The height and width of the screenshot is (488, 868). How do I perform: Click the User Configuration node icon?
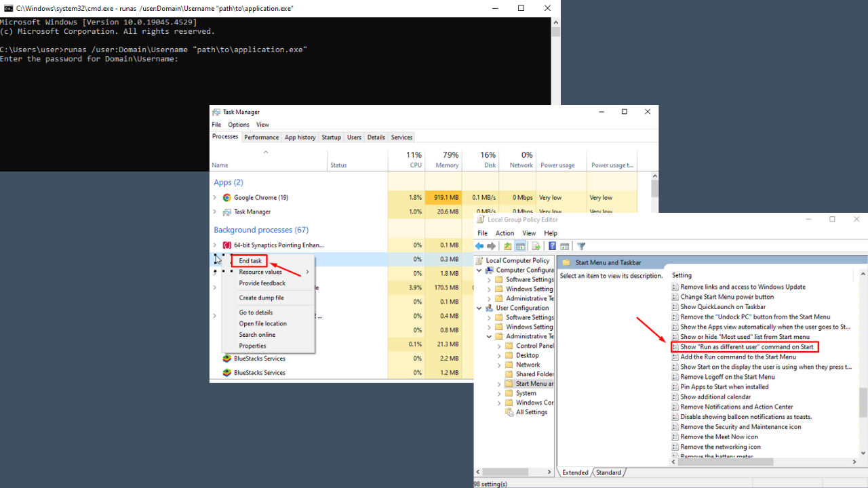point(490,308)
